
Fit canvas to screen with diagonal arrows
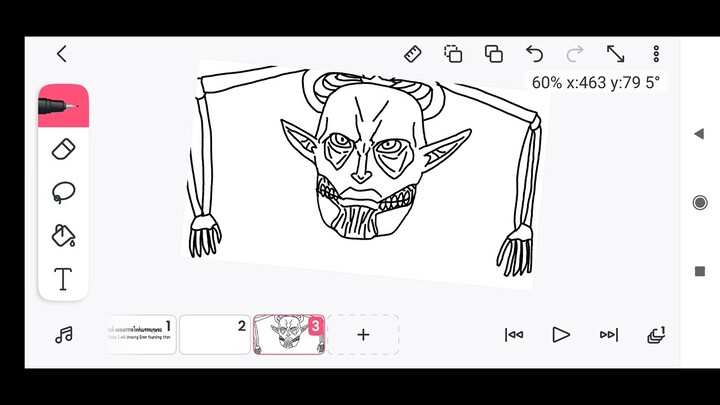pyautogui.click(x=615, y=54)
